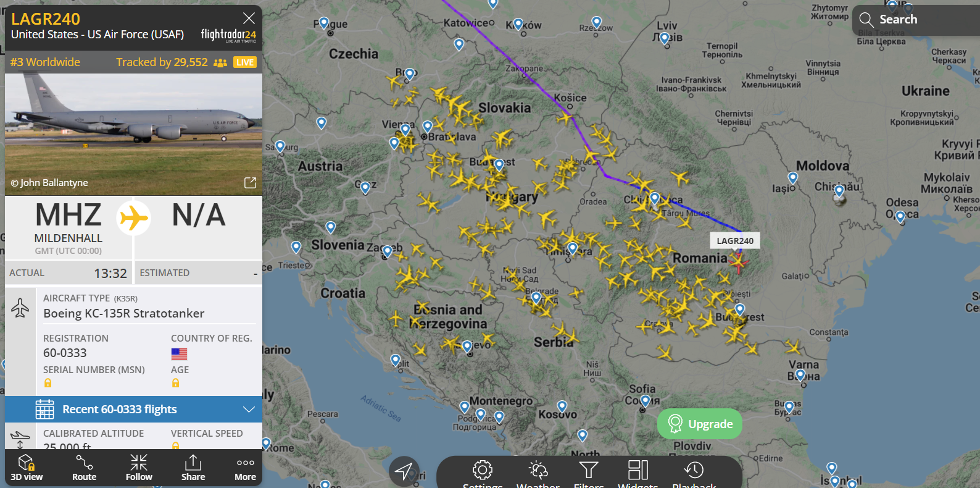Screen dimensions: 980x488
Task: Click the Varna airport pin
Action: tap(800, 374)
